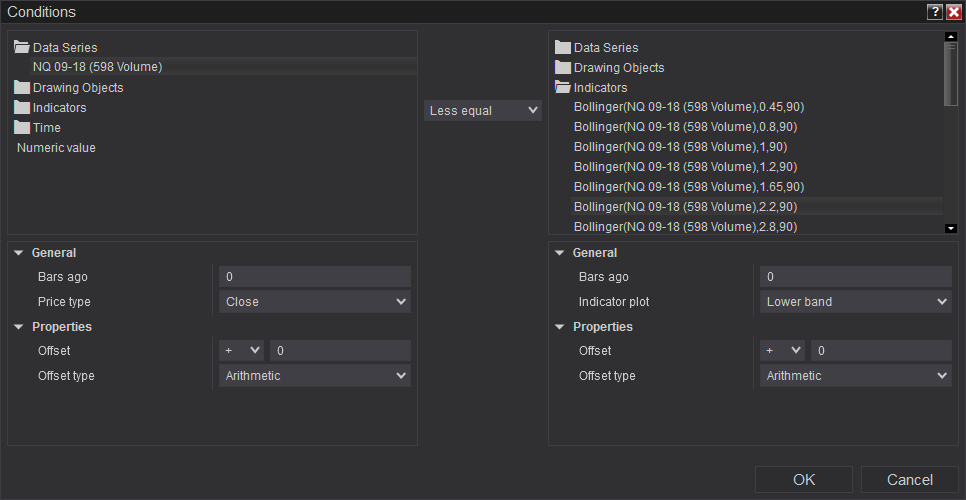Click the Indicators folder icon in left panel
Screen dimensions: 966x500
22,107
